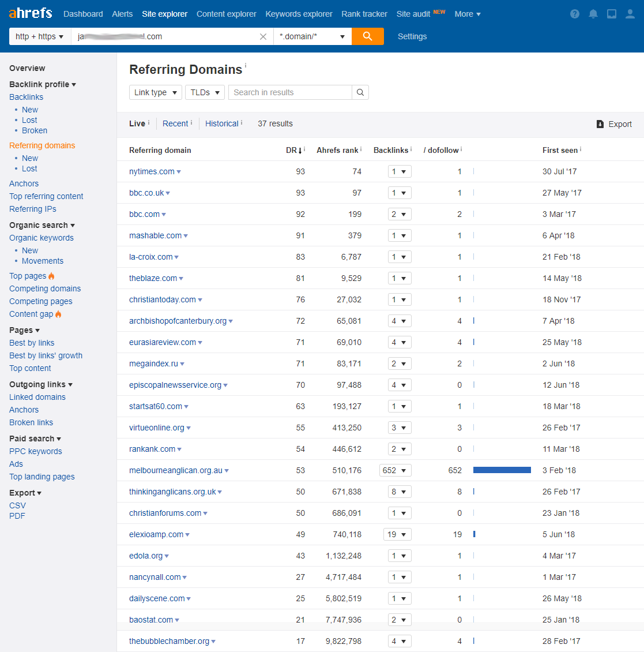This screenshot has height=652, width=644.
Task: Click the info icon beside Recent tab
Action: tap(191, 122)
